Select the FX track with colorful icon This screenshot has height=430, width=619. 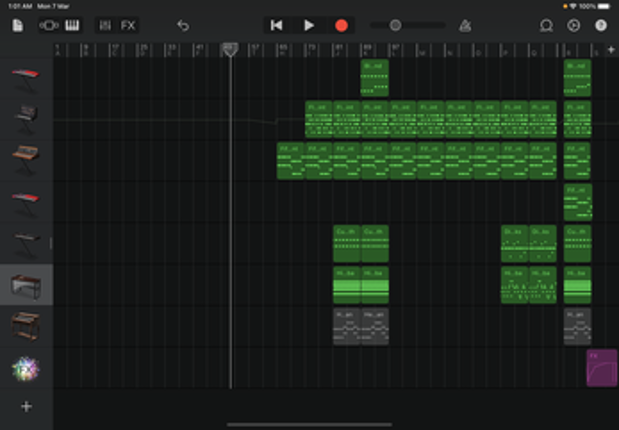(26, 369)
